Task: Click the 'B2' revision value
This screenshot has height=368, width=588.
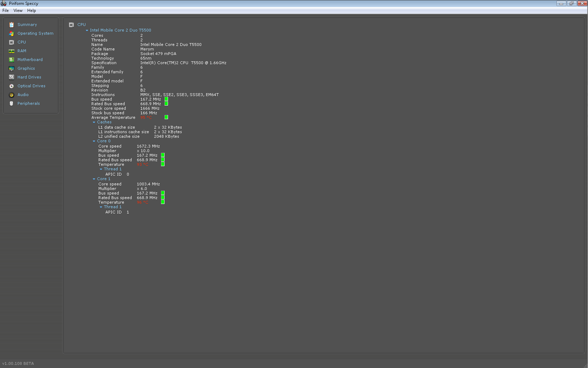Action: [x=143, y=90]
